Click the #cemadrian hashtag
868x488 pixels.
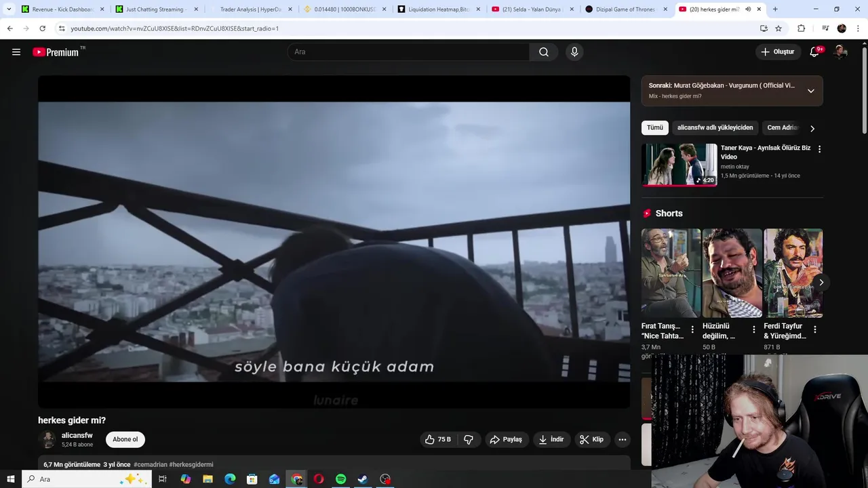pyautogui.click(x=151, y=465)
